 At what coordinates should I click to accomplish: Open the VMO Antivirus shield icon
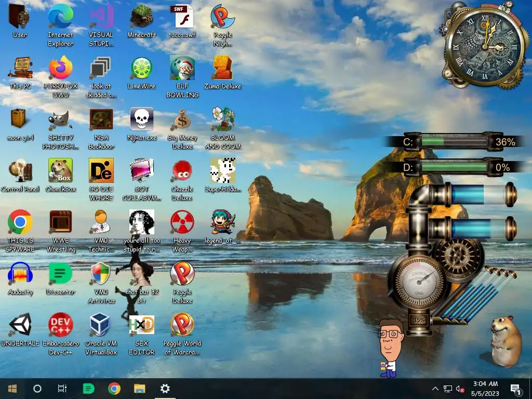[x=101, y=273]
